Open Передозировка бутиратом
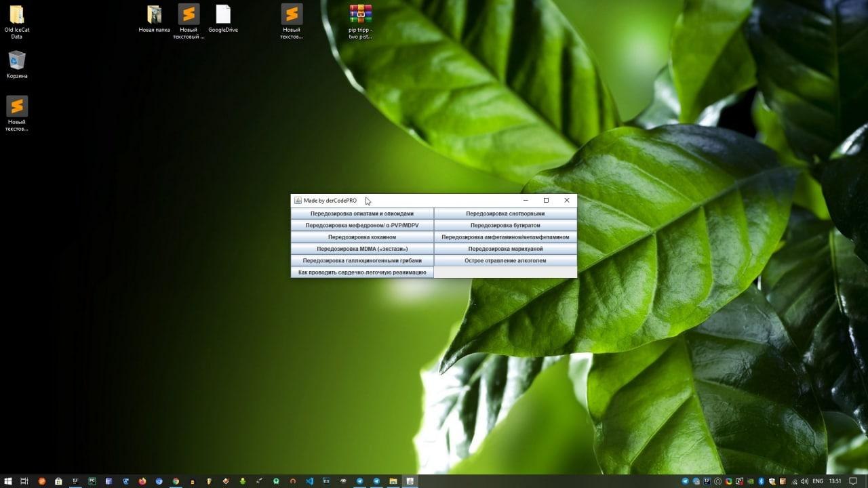This screenshot has width=868, height=488. [505, 225]
